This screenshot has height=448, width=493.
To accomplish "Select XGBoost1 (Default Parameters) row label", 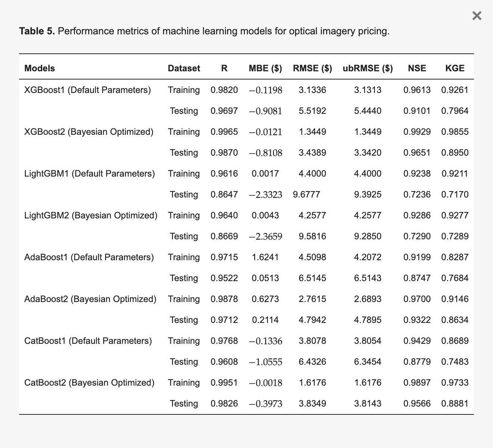I will pos(88,90).
